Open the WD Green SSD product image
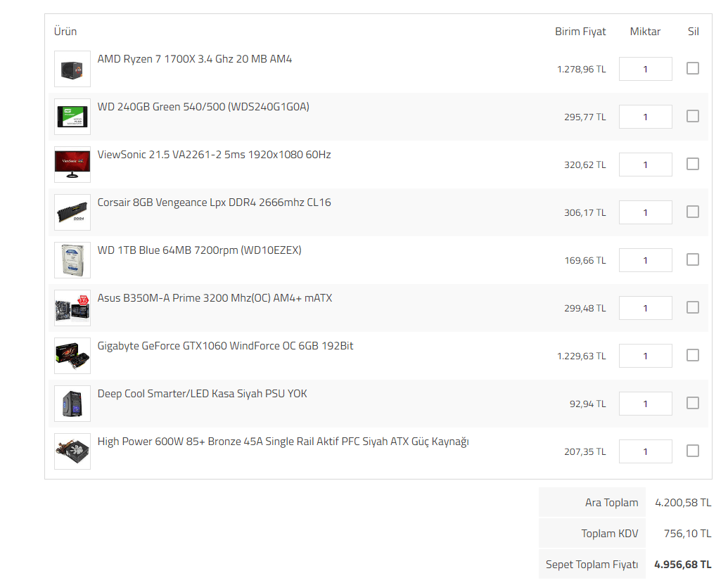Screen dimensions: 728x585 tap(72, 117)
